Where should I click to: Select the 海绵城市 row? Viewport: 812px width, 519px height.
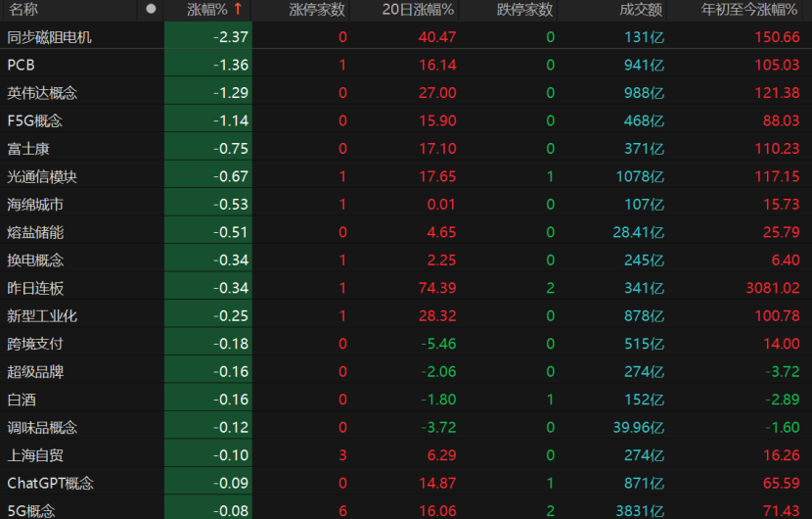coord(406,205)
